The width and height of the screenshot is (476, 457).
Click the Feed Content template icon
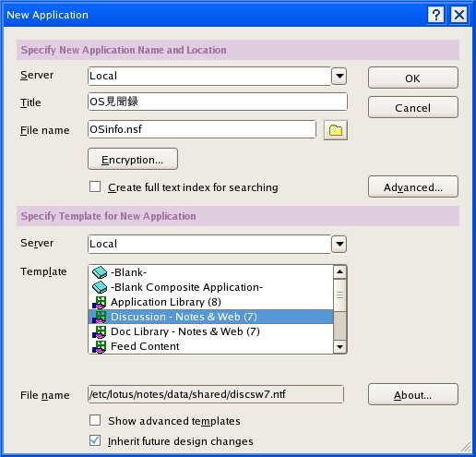[100, 346]
